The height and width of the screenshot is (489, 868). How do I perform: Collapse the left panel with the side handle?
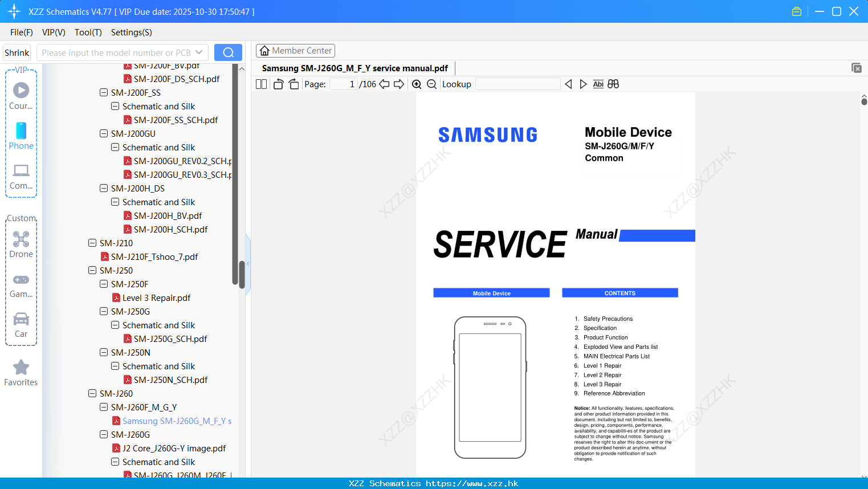point(248,264)
